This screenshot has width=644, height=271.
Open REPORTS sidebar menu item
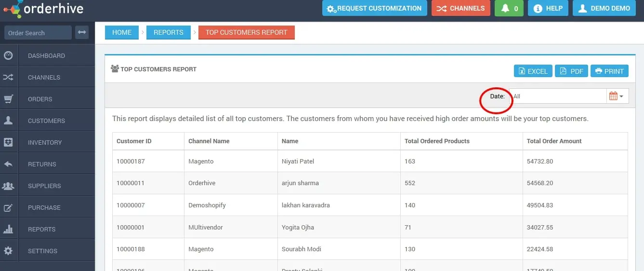tap(41, 229)
